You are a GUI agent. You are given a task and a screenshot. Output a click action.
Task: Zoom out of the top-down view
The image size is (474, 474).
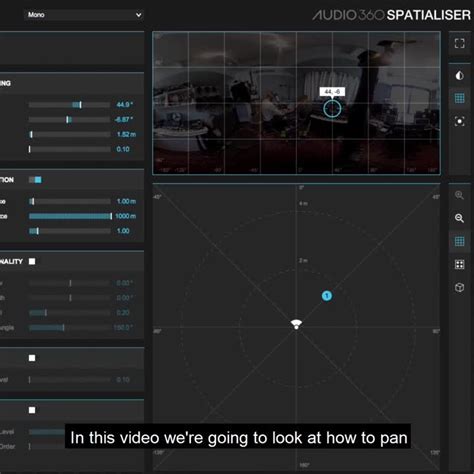point(459,218)
